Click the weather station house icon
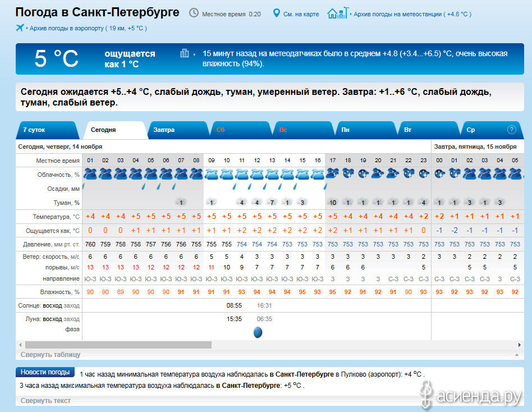The height and width of the screenshot is (412, 532). [x=338, y=13]
